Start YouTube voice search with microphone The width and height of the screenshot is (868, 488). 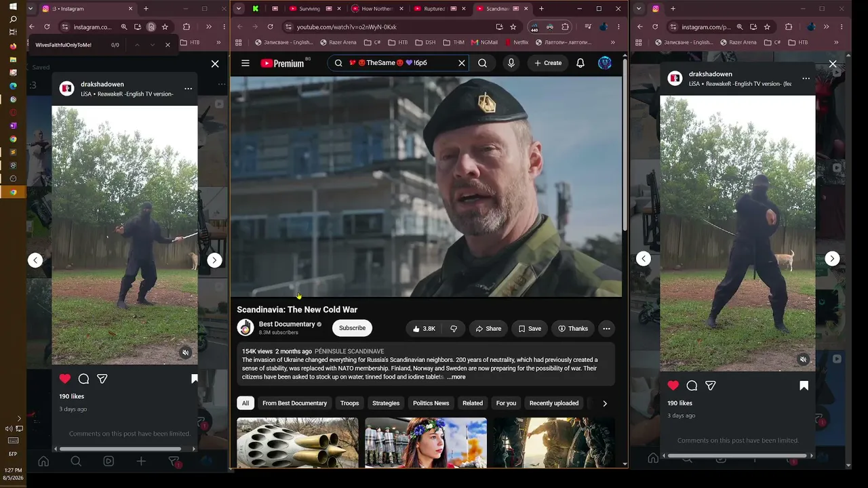(x=511, y=63)
